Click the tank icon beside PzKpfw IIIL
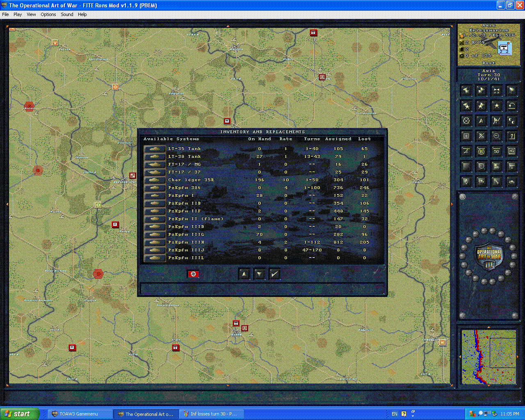This screenshot has width=525, height=420. tap(155, 258)
